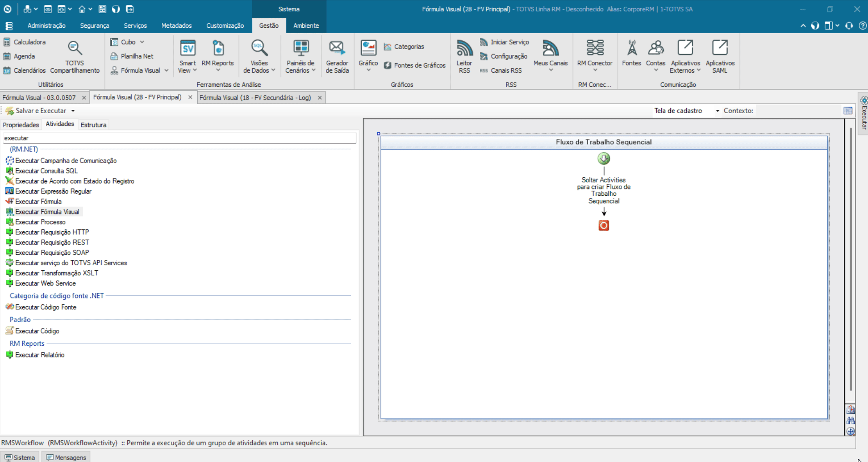
Task: Switch to the Ambiente ribbon tab
Action: point(306,26)
